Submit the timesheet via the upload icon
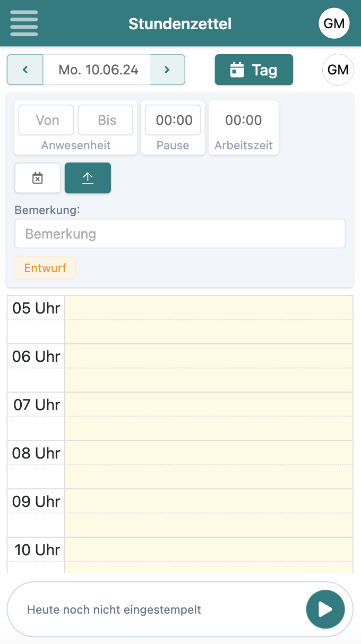361x644 pixels. pyautogui.click(x=88, y=178)
